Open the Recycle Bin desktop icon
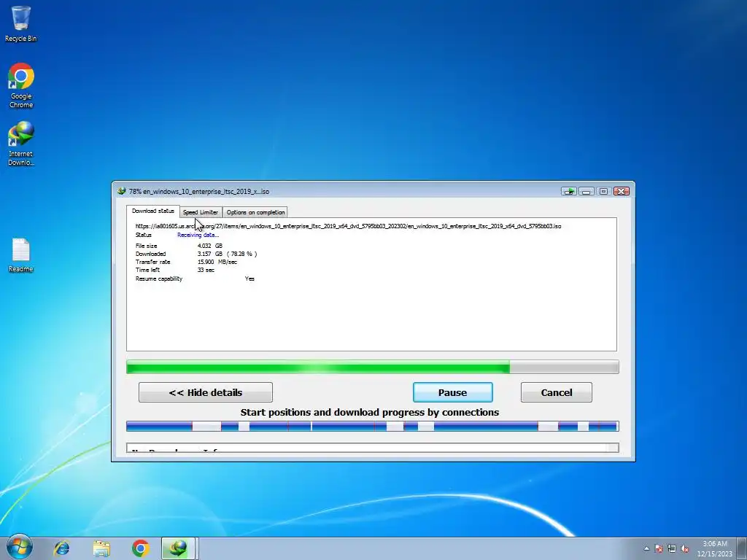The image size is (747, 560). tap(20, 24)
